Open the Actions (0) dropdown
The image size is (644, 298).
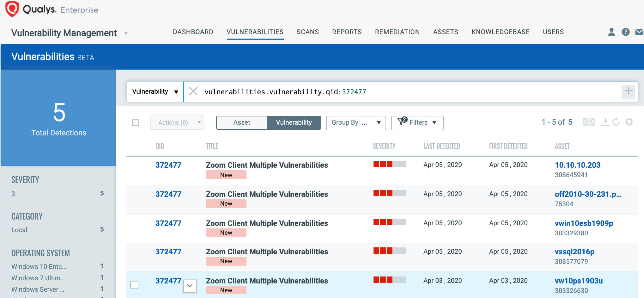pyautogui.click(x=177, y=122)
